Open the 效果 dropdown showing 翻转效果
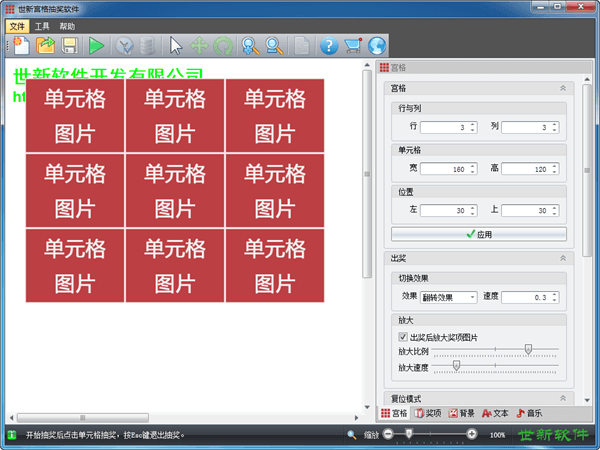This screenshot has width=600, height=450. 448,297
